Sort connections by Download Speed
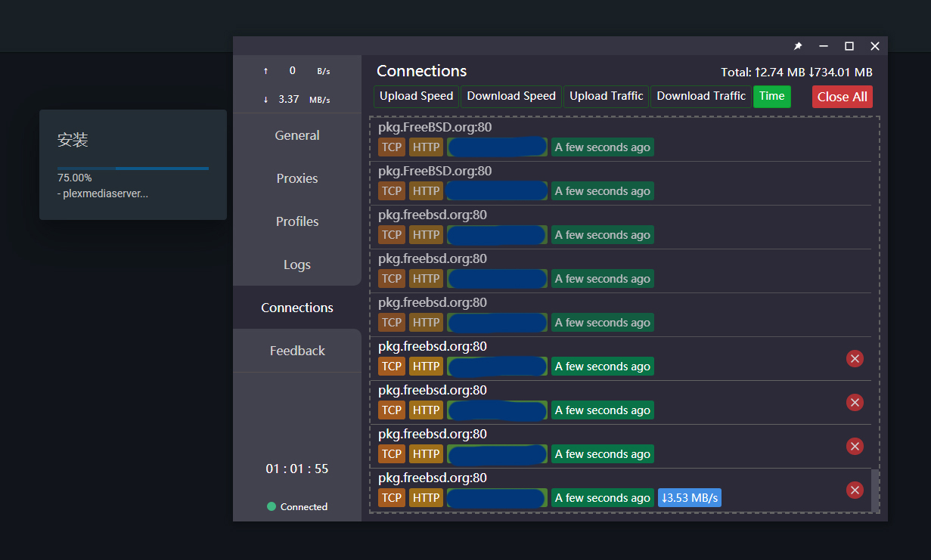 tap(511, 96)
